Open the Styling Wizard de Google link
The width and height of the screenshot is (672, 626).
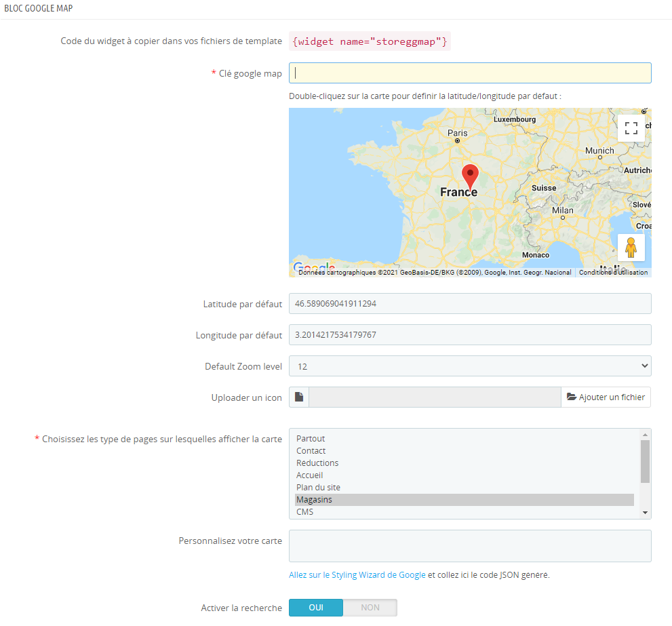pos(357,575)
